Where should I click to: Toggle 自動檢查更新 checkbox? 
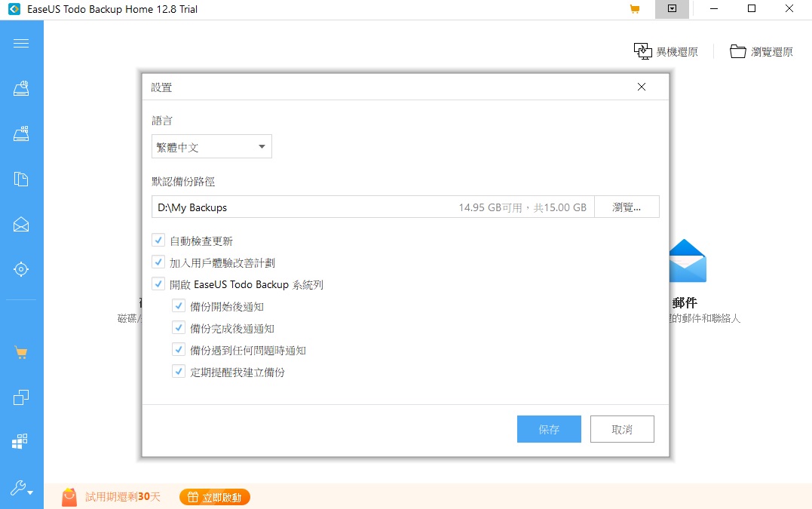tap(158, 241)
